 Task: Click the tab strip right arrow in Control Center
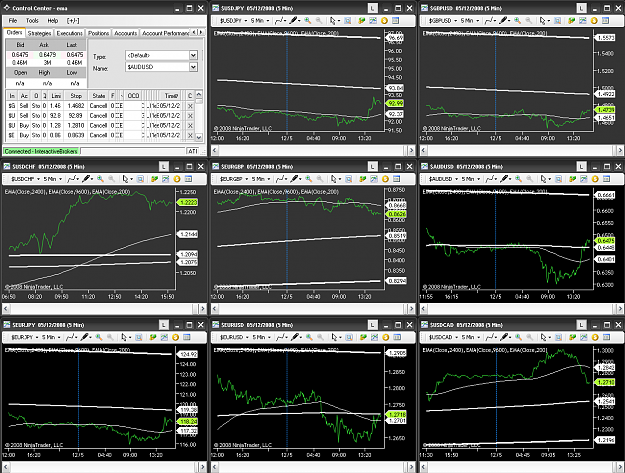tap(201, 32)
